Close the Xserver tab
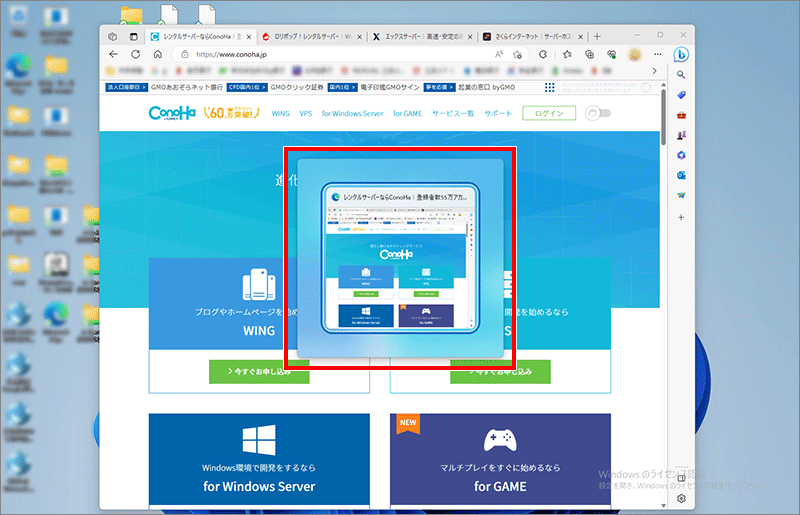Screen dimensions: 800x515 [470, 37]
